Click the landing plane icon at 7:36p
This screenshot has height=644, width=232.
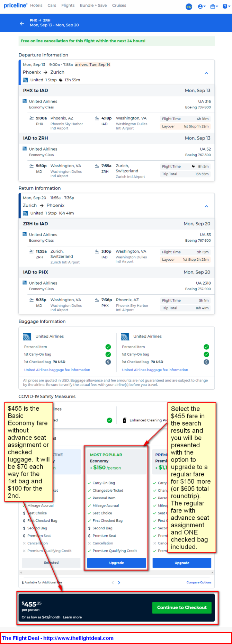[97, 300]
